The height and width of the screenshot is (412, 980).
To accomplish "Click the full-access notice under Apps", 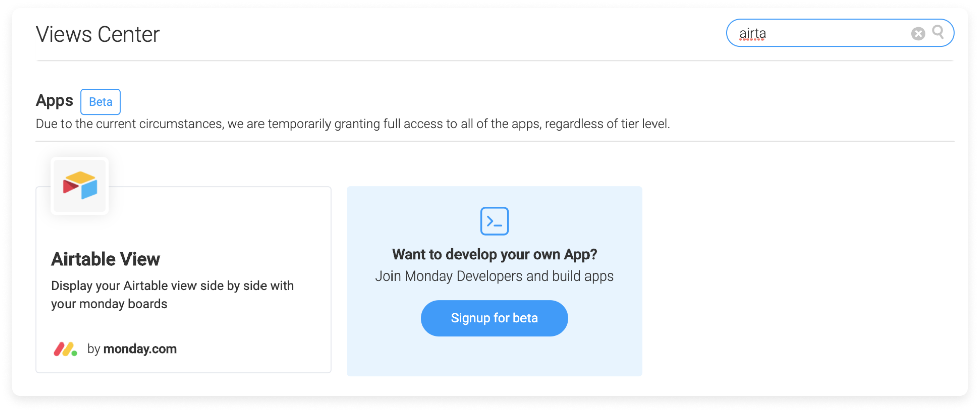I will (353, 123).
